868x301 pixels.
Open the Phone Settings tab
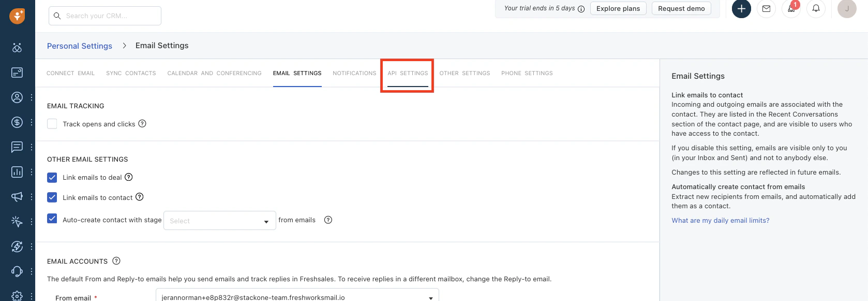tap(527, 73)
